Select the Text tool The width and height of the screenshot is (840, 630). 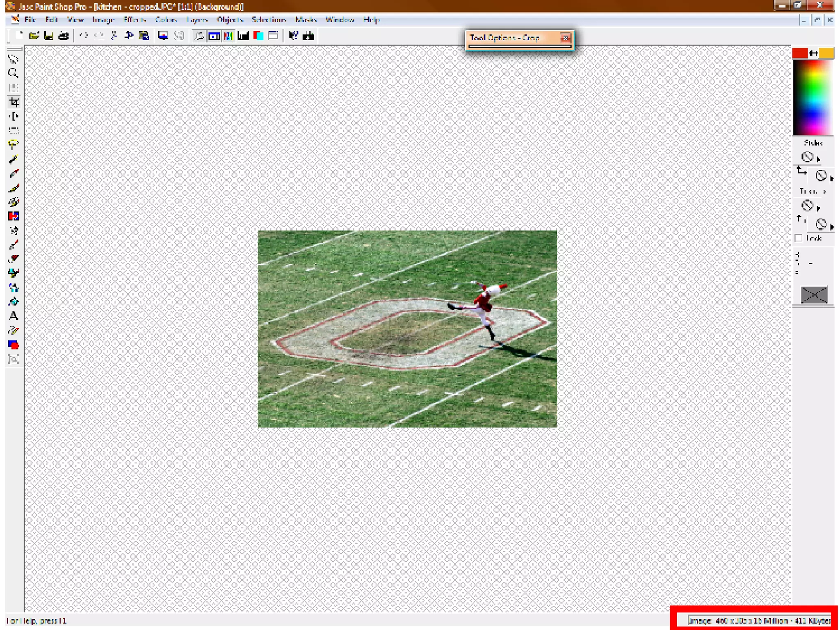click(x=14, y=316)
